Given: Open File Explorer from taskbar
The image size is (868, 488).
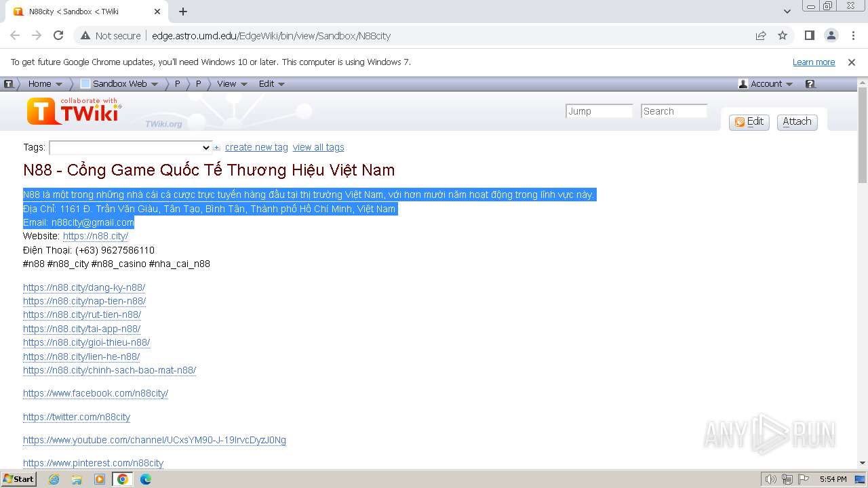Looking at the screenshot, I should click(77, 479).
